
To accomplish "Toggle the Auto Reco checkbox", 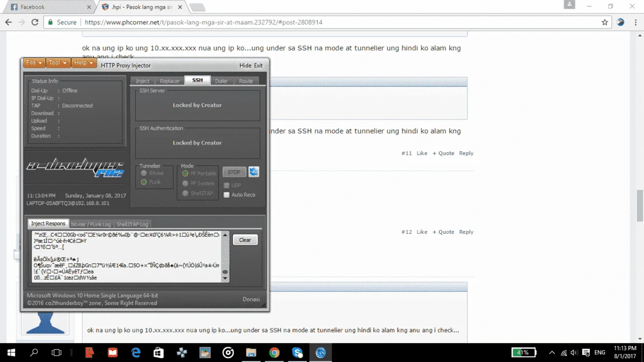I will 226,195.
